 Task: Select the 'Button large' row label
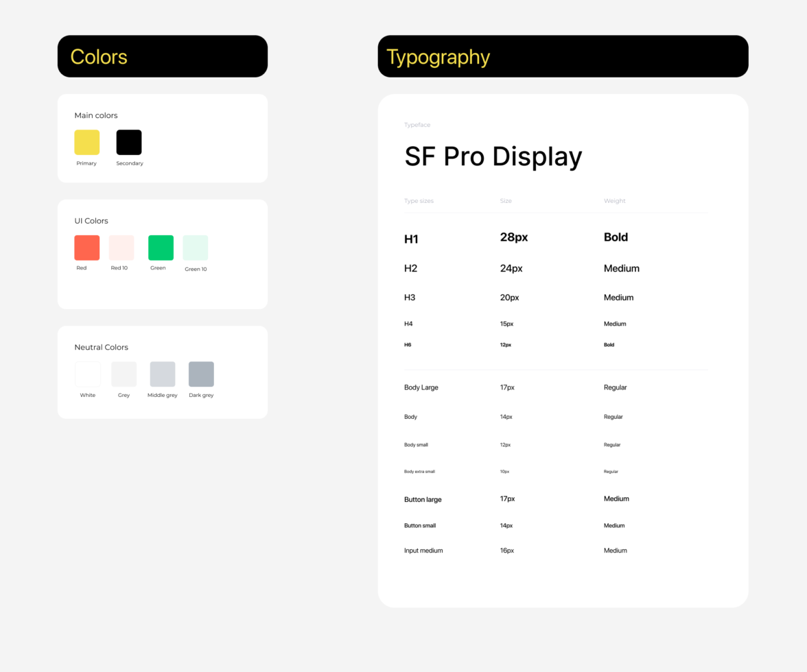423,499
